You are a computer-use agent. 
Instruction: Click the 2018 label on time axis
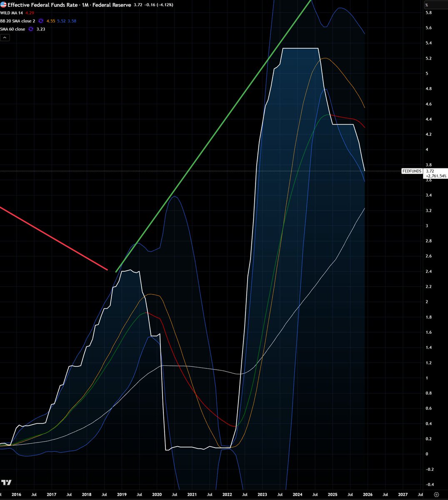click(87, 495)
